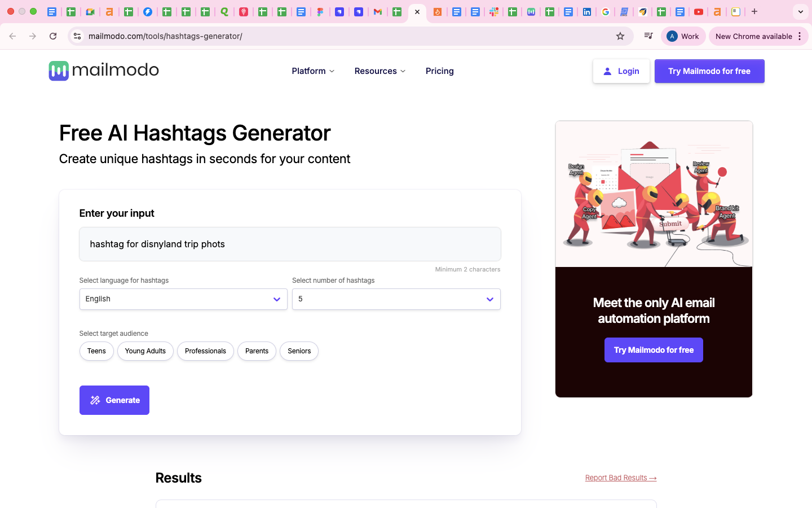Open the Pricing page

(439, 71)
